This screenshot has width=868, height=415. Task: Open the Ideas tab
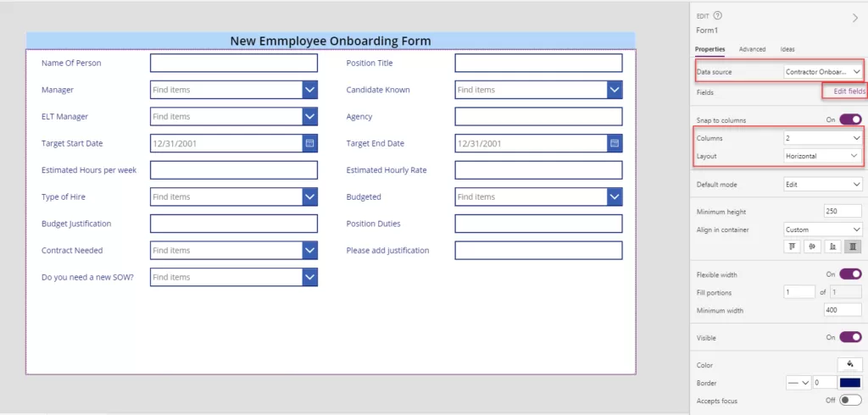pyautogui.click(x=787, y=49)
